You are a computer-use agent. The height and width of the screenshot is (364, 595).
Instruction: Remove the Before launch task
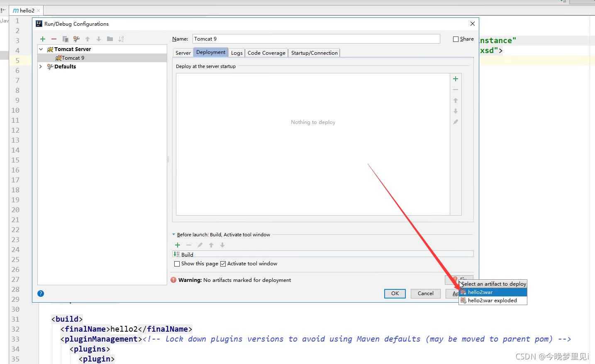click(189, 245)
